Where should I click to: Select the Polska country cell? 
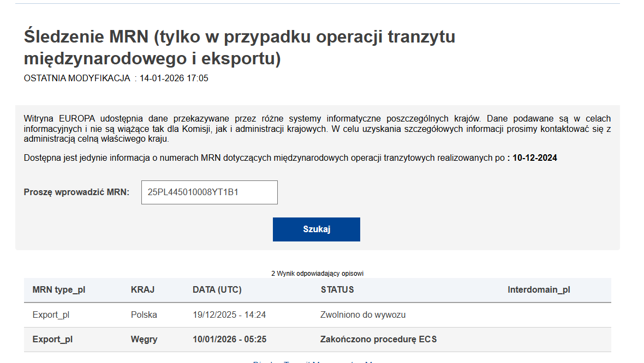144,315
